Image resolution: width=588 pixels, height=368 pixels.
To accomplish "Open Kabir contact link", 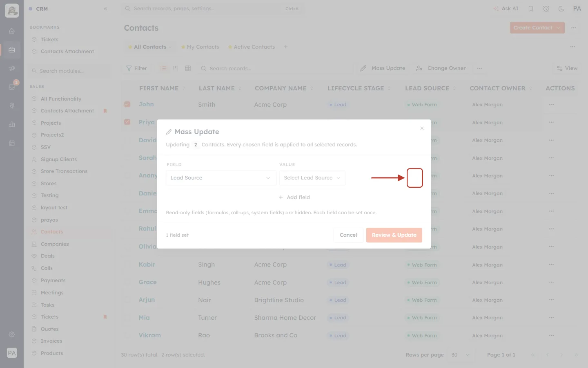I will (x=147, y=265).
